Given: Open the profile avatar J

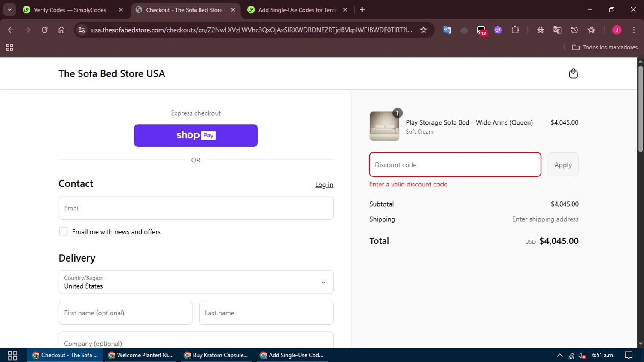Looking at the screenshot, I should tap(617, 30).
